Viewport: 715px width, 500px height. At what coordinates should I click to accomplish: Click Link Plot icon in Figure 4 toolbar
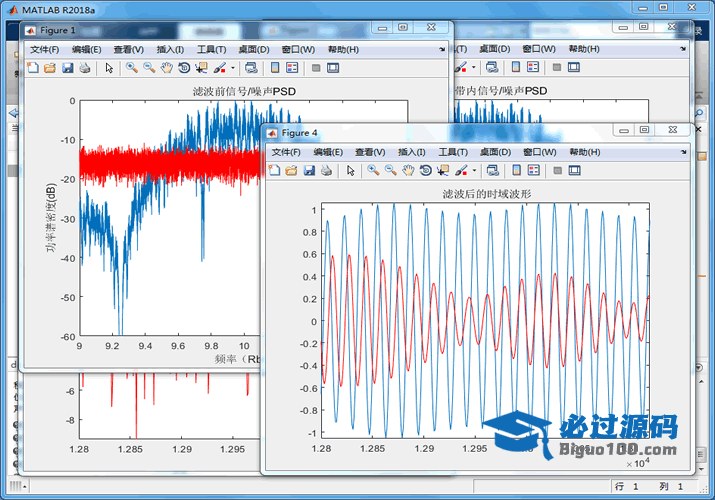click(x=493, y=171)
